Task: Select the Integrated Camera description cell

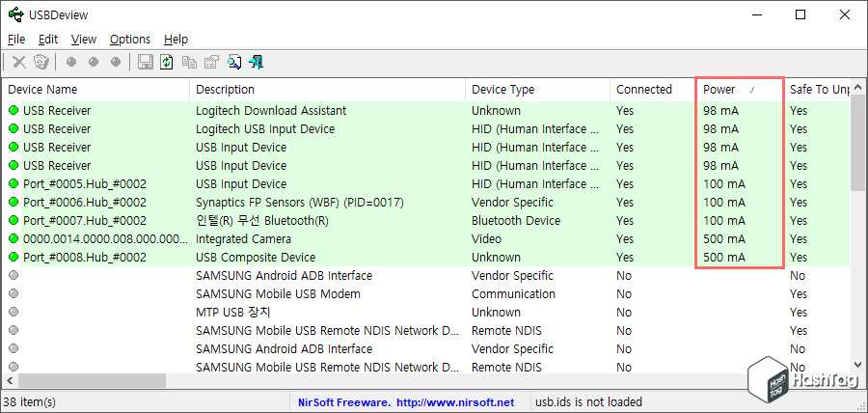Action: (244, 238)
